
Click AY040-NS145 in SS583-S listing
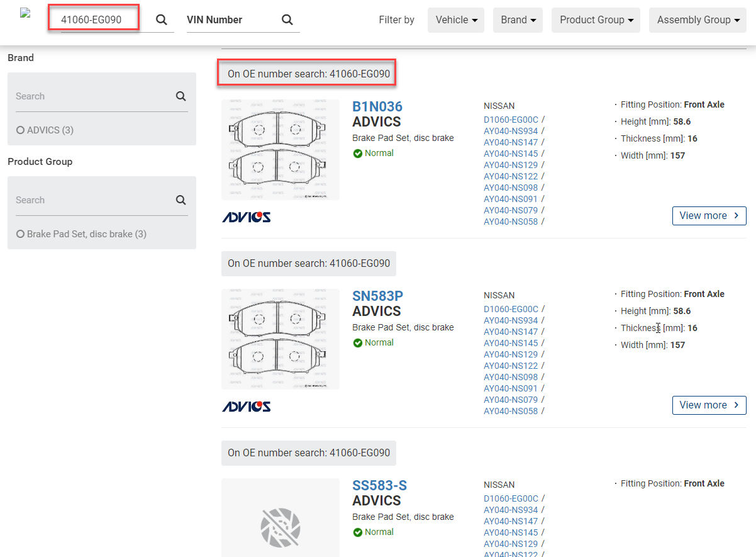click(511, 532)
